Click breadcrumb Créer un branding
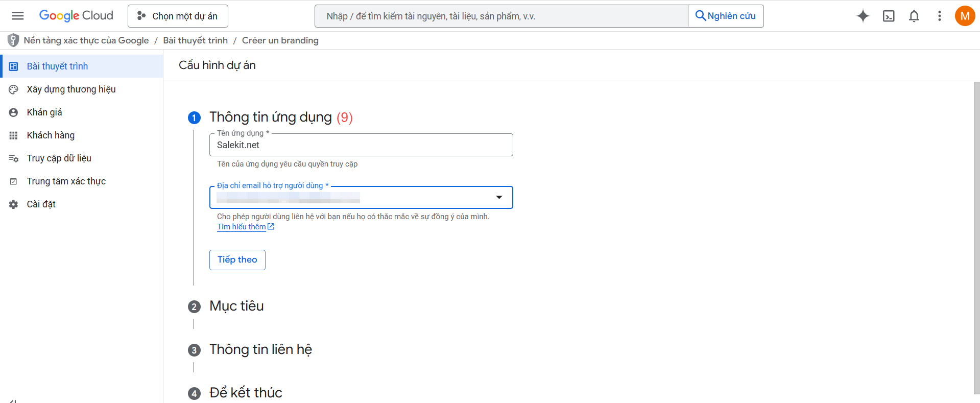This screenshot has width=980, height=403. (x=280, y=40)
